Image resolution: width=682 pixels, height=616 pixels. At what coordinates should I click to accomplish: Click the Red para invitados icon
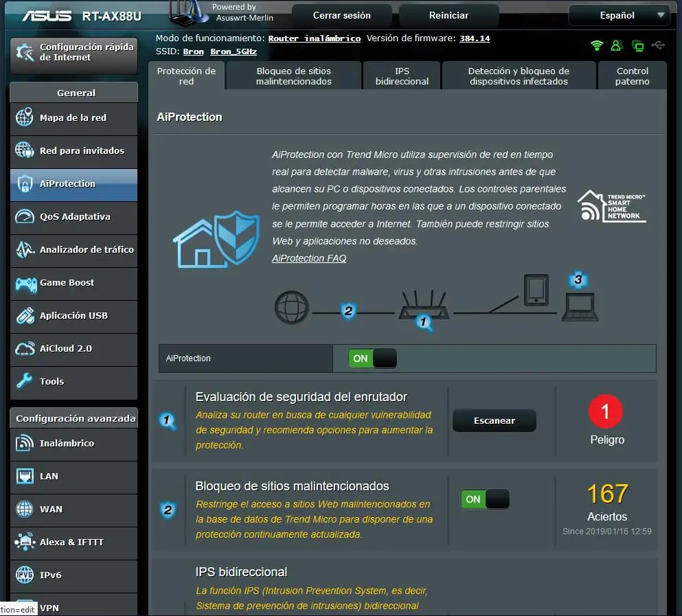click(24, 150)
